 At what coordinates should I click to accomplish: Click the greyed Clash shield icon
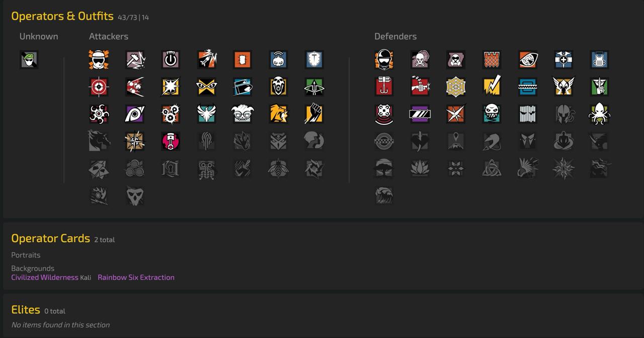point(384,141)
